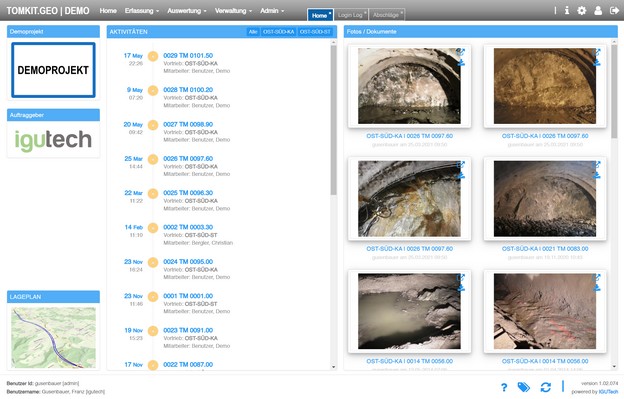Expand the Auswertung dropdown menu
This screenshot has height=399, width=624.
click(x=187, y=11)
